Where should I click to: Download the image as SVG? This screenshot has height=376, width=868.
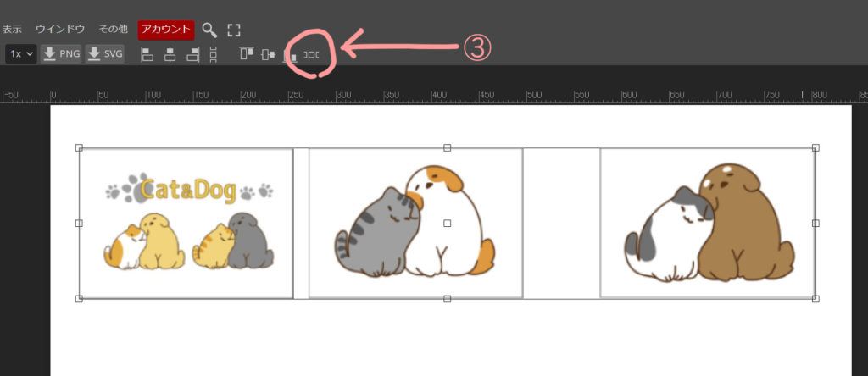coord(104,54)
